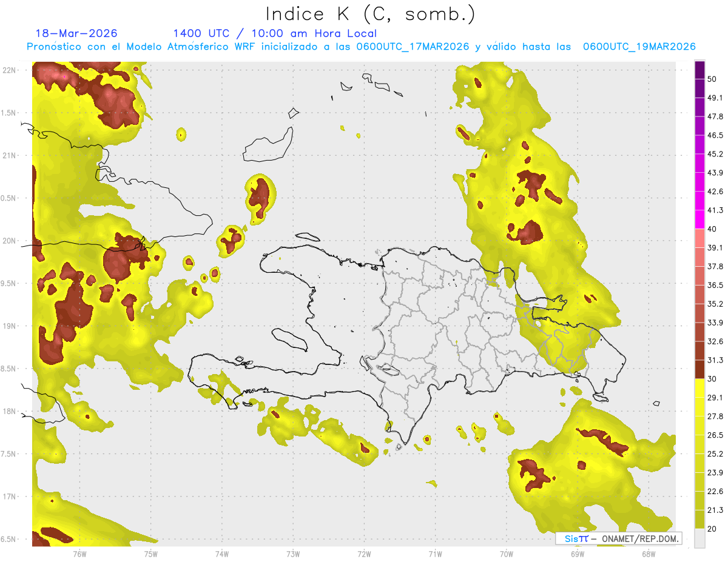
Task: Click the "50" color bar label
Action: click(x=712, y=79)
